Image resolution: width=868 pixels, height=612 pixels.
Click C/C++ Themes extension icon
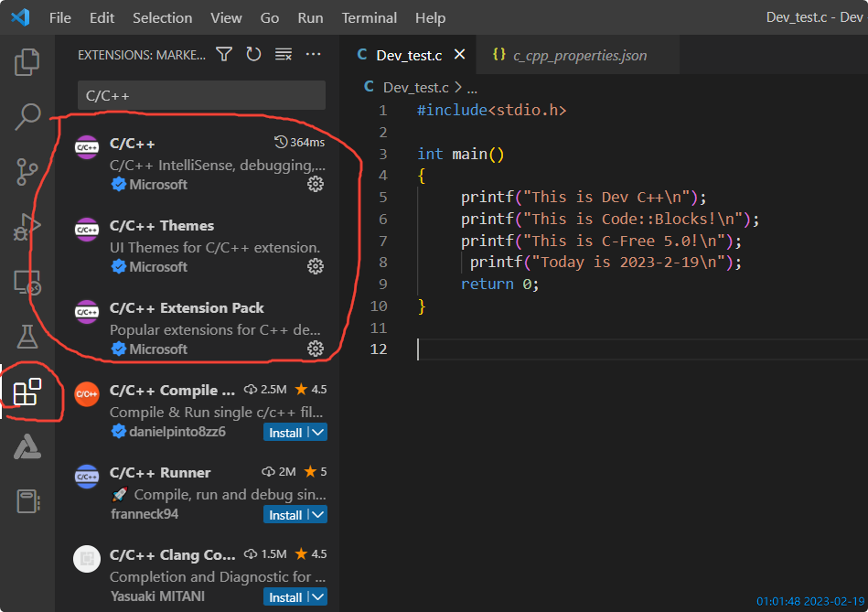87,230
